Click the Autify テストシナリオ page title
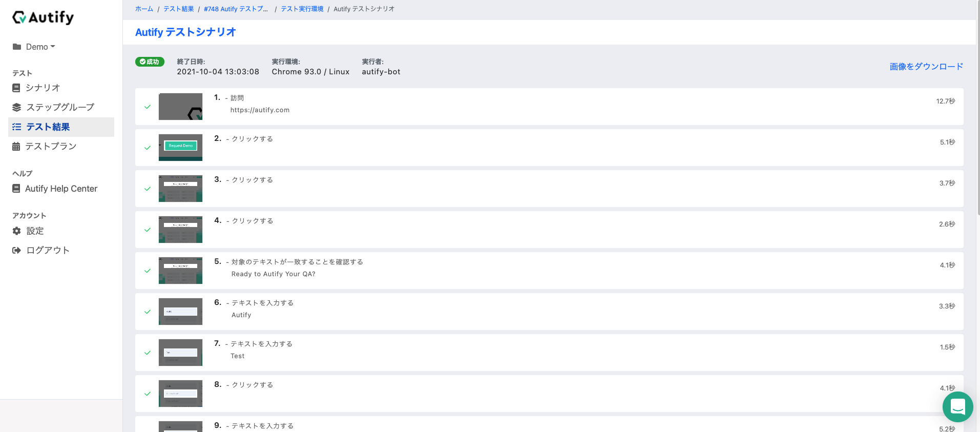This screenshot has width=980, height=432. pyautogui.click(x=185, y=32)
